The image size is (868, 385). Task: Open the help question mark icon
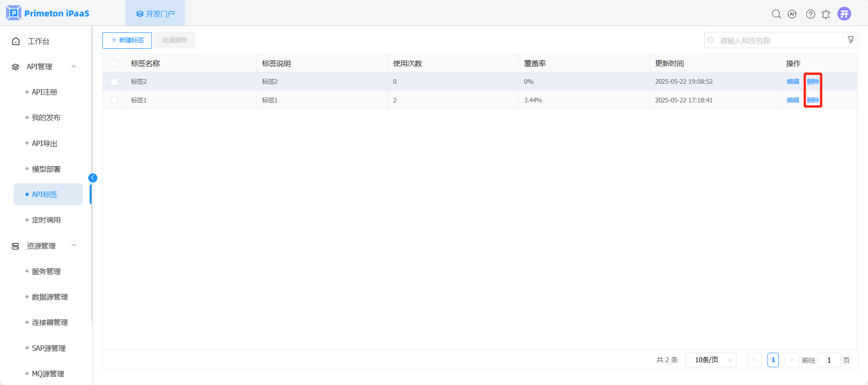pos(810,14)
